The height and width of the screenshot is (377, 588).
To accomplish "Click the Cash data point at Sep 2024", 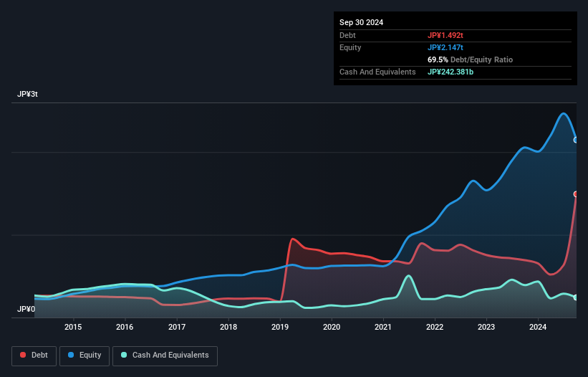I will coord(576,297).
